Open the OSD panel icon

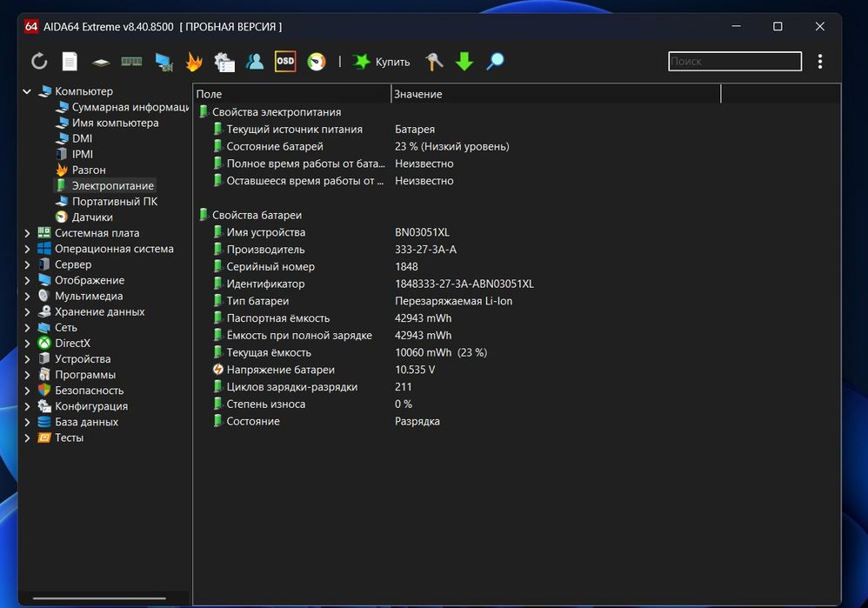click(x=285, y=62)
